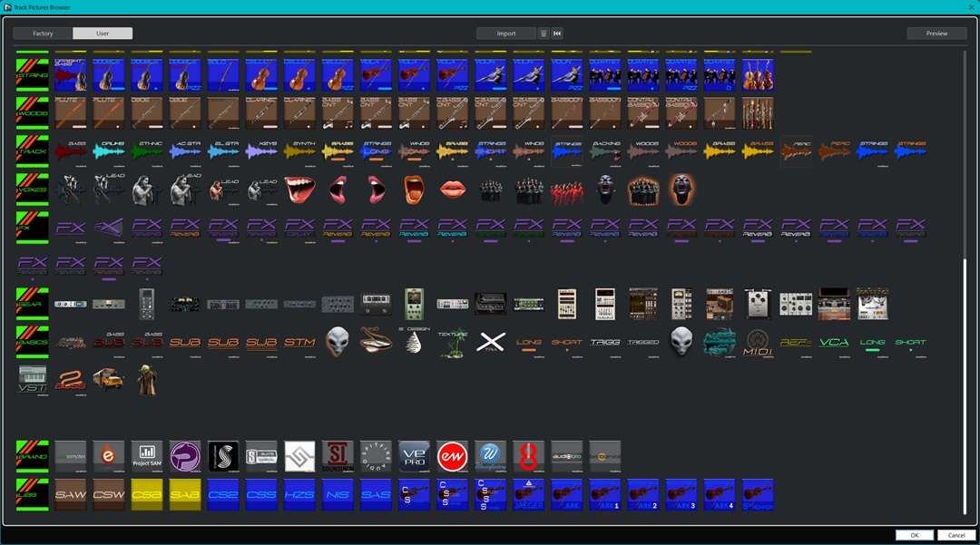Pick the red EW circular logo
Image resolution: width=980 pixels, height=545 pixels.
coord(452,455)
